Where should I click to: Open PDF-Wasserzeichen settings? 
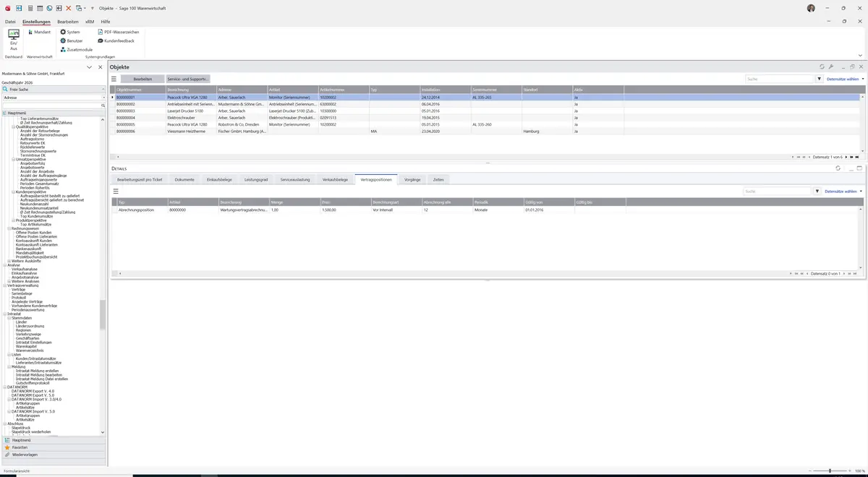coord(119,32)
